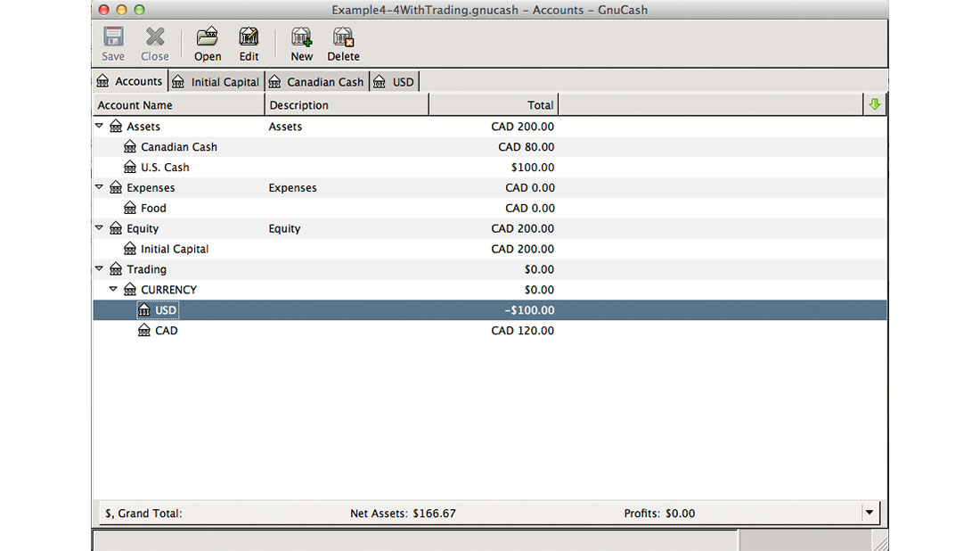Switch to the Initial Capital tab

click(216, 82)
